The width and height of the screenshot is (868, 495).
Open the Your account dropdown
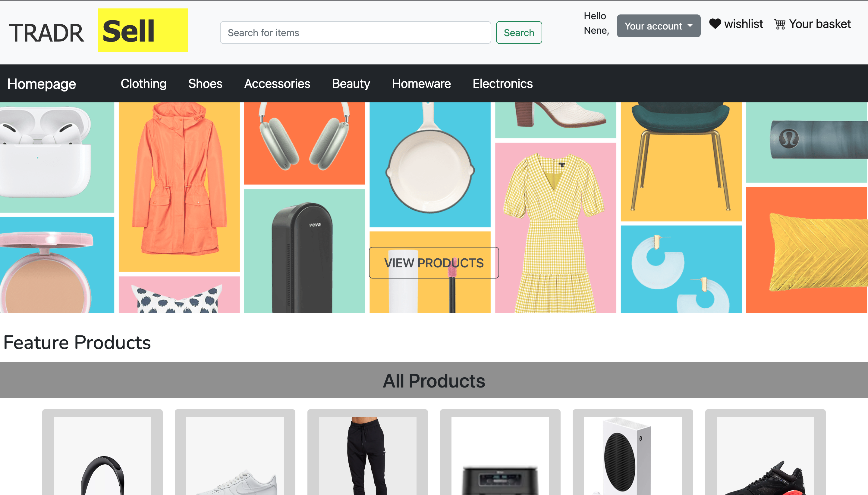tap(658, 26)
